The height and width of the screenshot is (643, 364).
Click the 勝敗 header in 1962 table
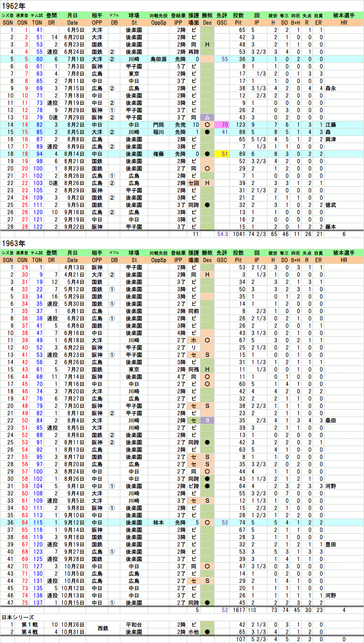coord(207,15)
